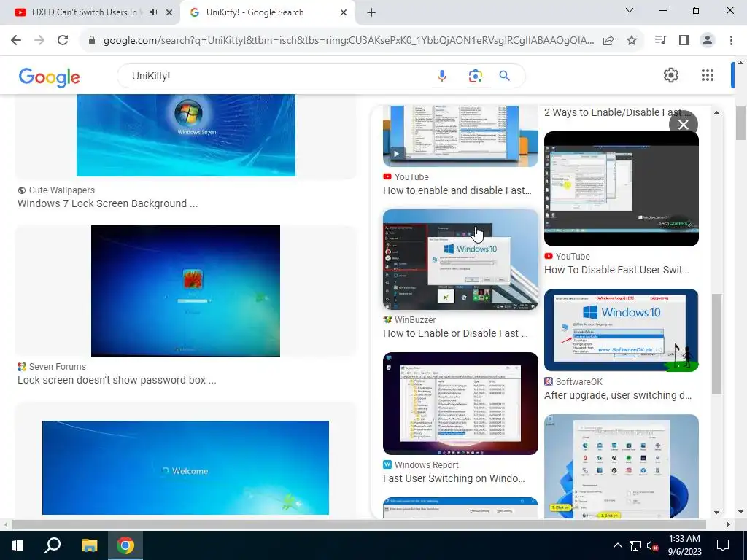Open How To Disable Fast User Swit... video thumbnail
This screenshot has width=747, height=560.
pos(622,189)
